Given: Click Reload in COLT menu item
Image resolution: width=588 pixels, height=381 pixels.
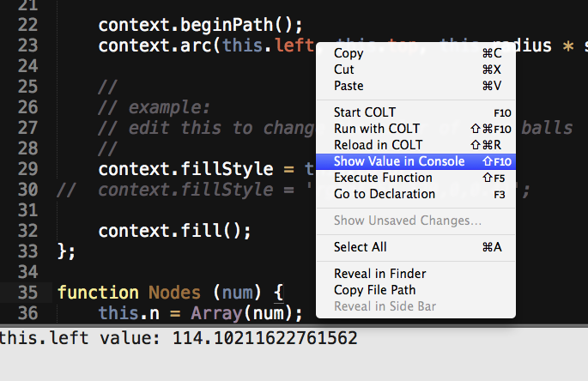Looking at the screenshot, I should [x=379, y=145].
